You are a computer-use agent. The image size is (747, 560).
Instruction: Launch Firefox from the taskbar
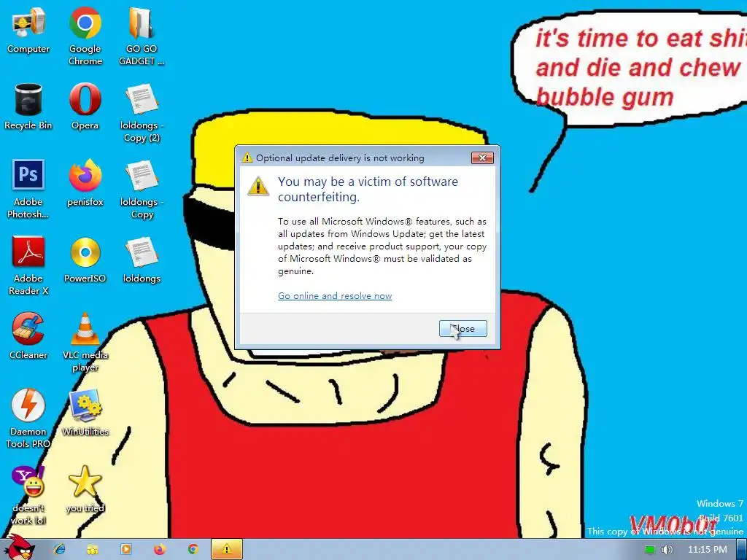point(159,549)
